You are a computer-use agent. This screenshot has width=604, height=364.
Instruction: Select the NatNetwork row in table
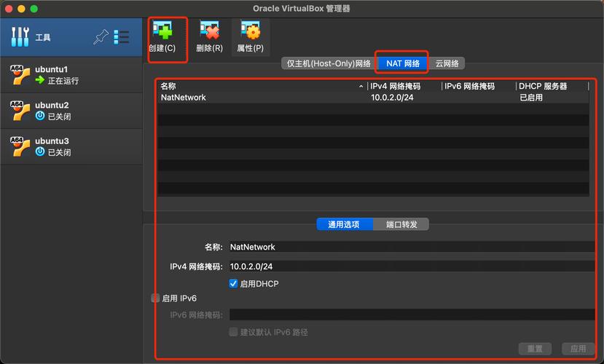[373, 98]
